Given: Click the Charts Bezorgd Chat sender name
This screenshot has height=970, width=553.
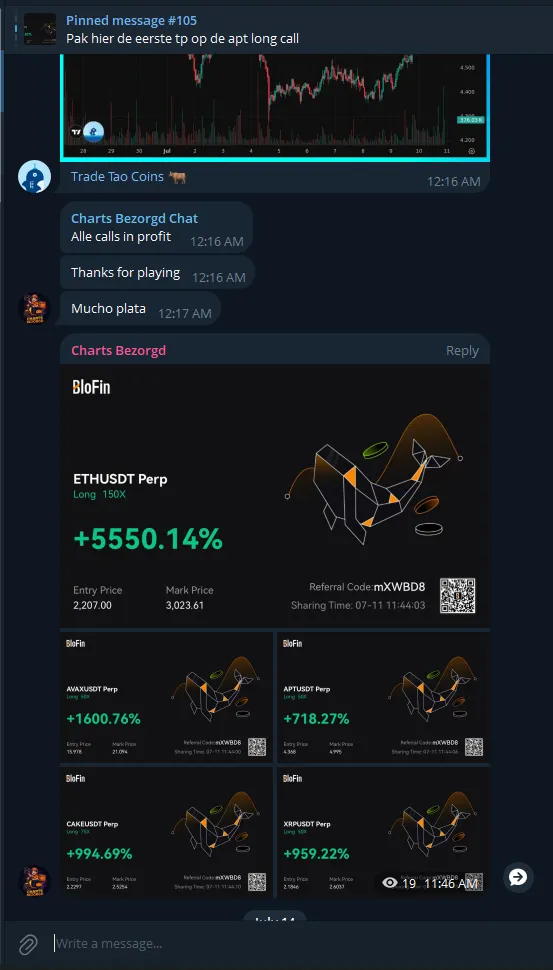Looking at the screenshot, I should pos(134,218).
